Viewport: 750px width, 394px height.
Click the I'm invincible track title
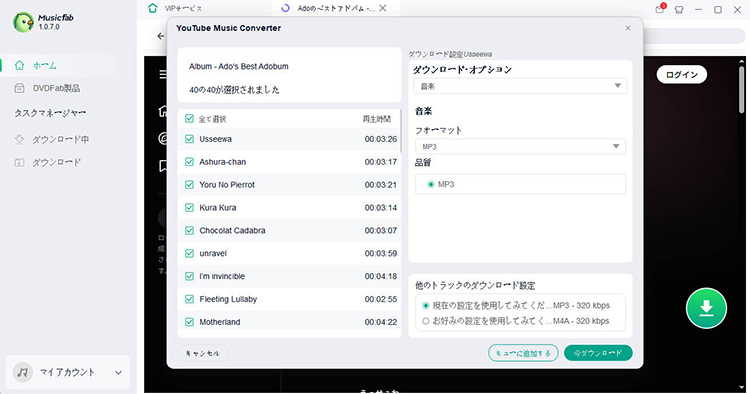pos(222,276)
